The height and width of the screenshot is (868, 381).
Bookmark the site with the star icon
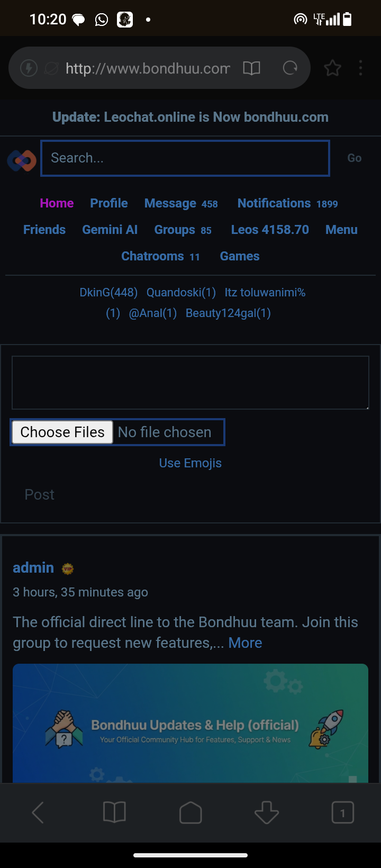[x=332, y=68]
